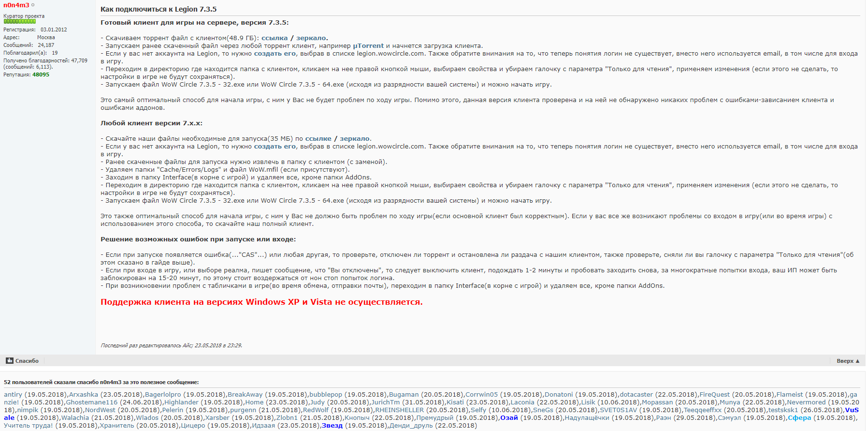
Task: Open the bold VuSale user profile
Action: [852, 410]
